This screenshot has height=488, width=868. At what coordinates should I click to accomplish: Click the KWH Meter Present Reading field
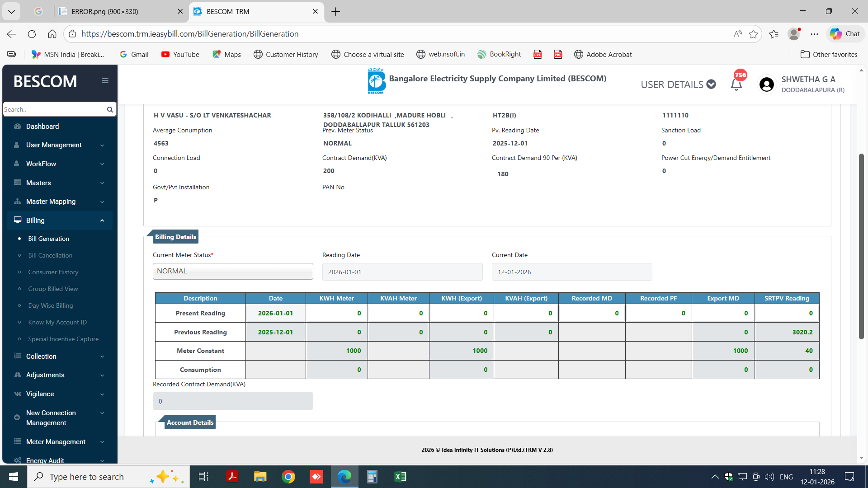point(337,313)
